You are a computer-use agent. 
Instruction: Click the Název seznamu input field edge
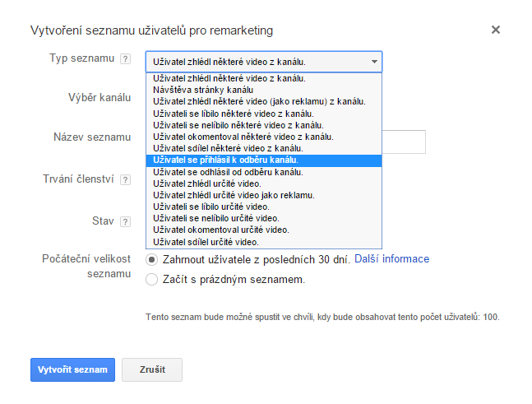point(404,142)
